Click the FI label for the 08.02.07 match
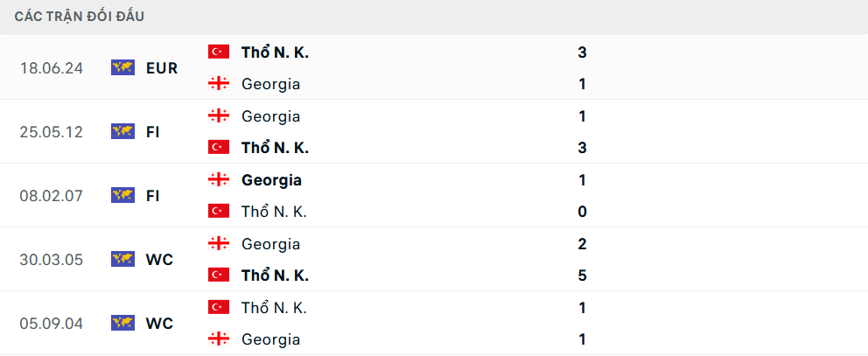Screen dimensions: 868x356 coord(153,196)
